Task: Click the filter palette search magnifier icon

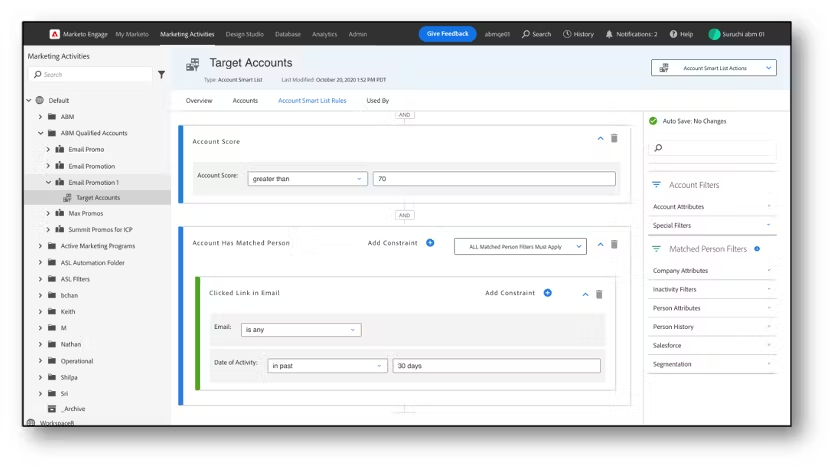Action: 658,148
